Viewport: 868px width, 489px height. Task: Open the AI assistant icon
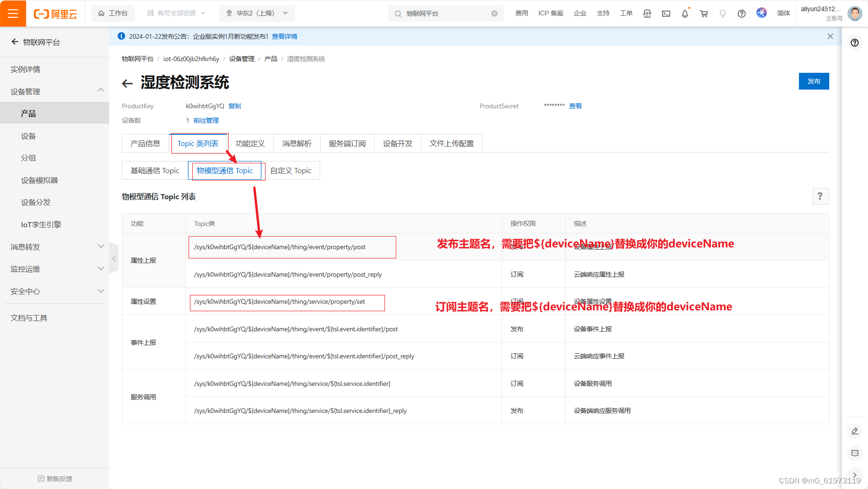762,13
